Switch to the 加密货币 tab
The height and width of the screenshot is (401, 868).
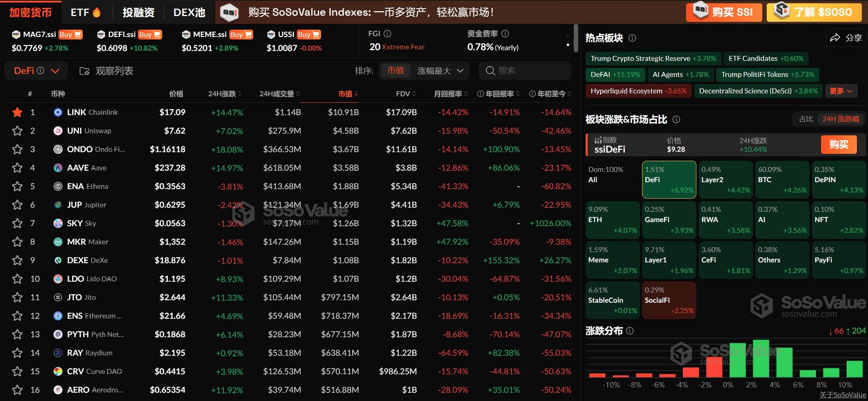(x=30, y=12)
